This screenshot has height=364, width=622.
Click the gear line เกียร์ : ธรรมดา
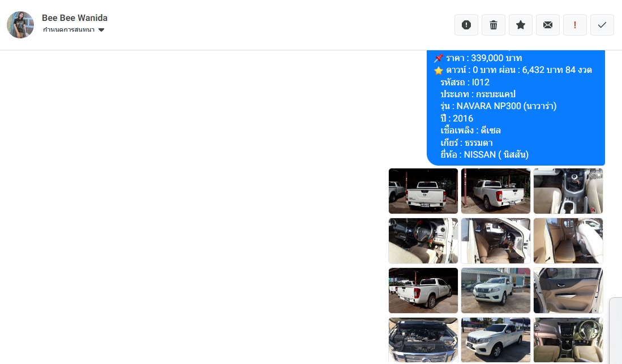(466, 142)
